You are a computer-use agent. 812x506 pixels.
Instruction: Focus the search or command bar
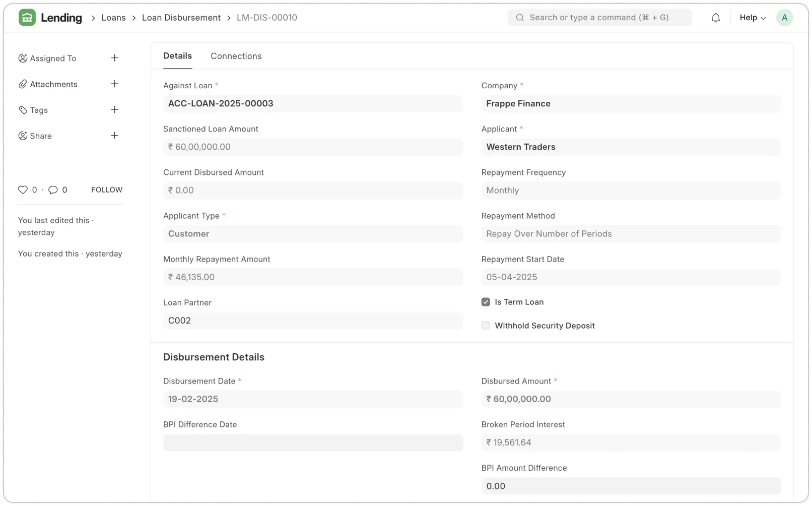coord(599,18)
